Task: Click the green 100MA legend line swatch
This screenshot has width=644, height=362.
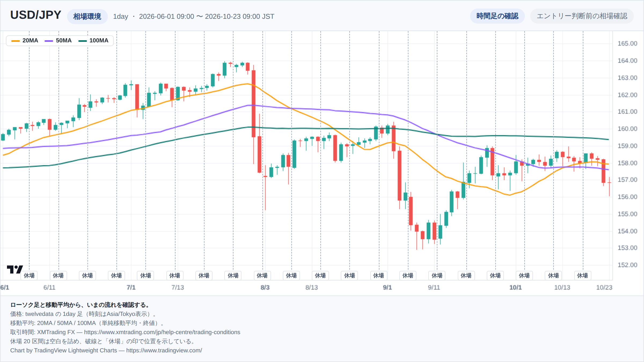Action: 82,41
